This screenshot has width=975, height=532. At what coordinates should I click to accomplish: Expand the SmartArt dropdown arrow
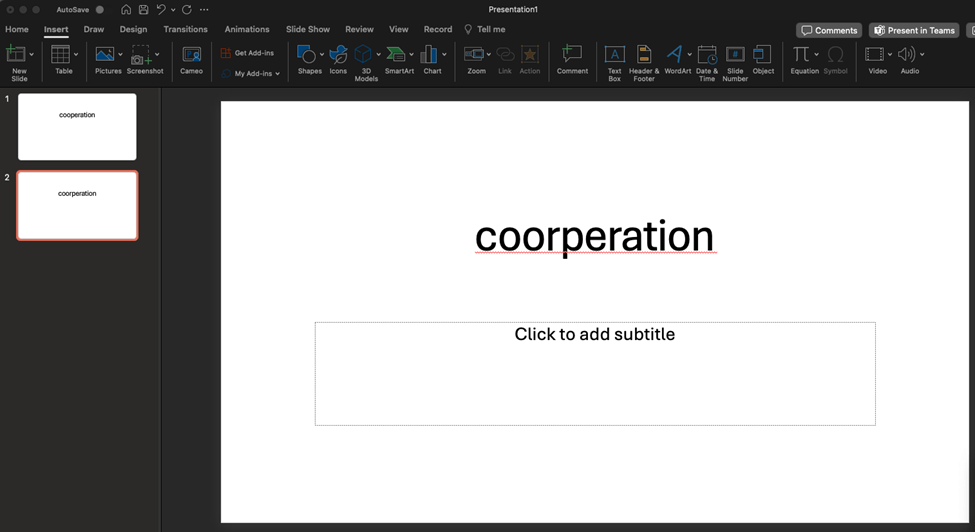(411, 55)
